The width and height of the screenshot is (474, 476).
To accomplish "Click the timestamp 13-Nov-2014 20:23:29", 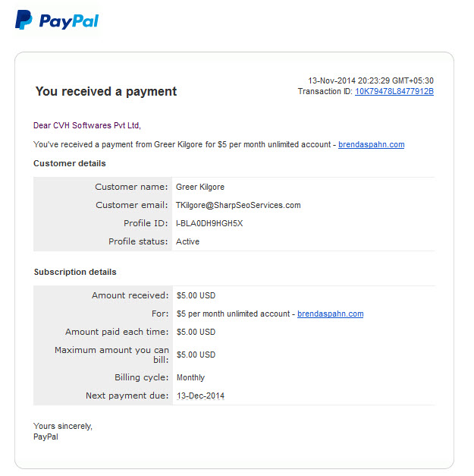I will pos(371,80).
